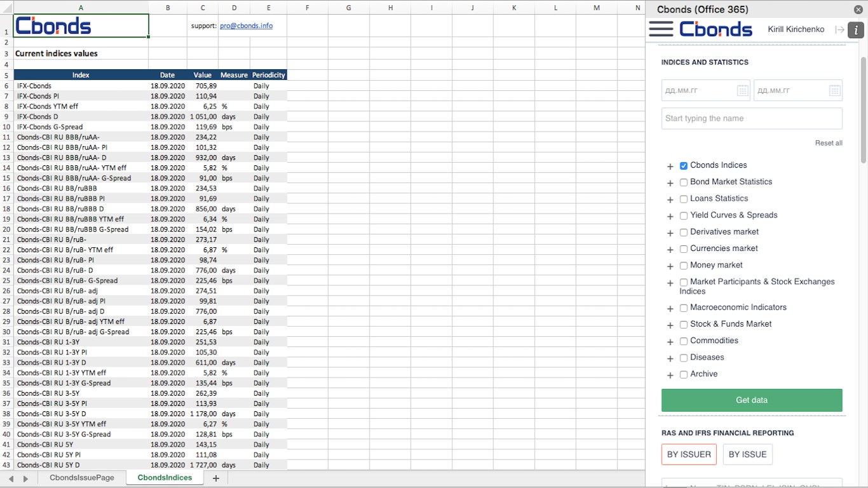The height and width of the screenshot is (488, 868).
Task: Click the Periodicity table header cell
Action: [x=268, y=75]
